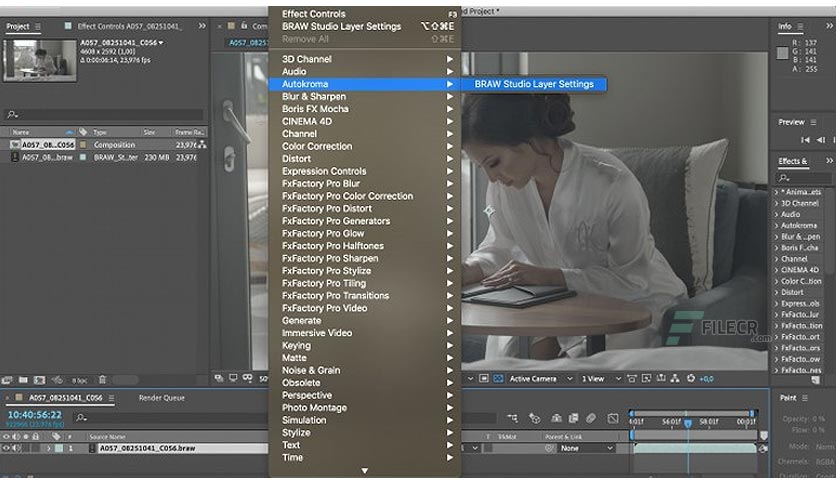Click Info panel color sample swatch
Screen dimensions: 836x484
point(782,52)
